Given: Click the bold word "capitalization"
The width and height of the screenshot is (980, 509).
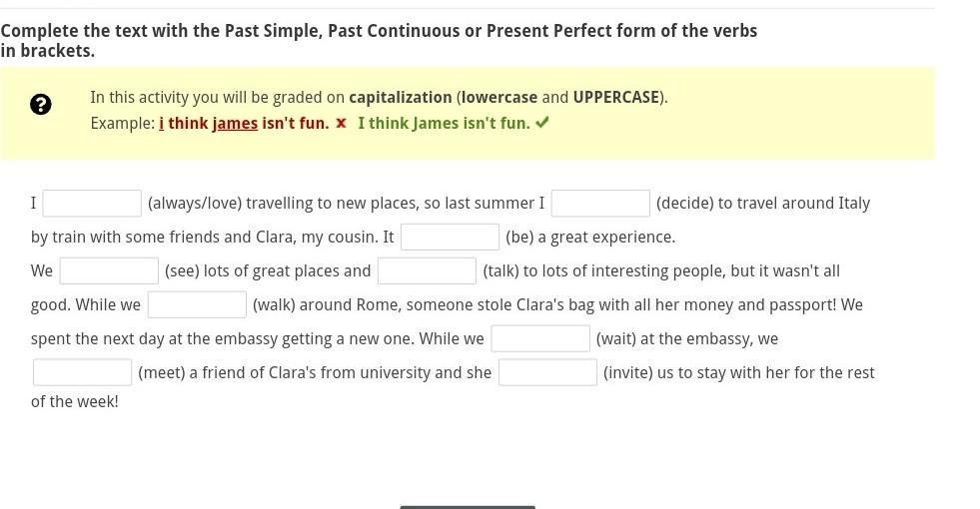Looking at the screenshot, I should 400,98.
